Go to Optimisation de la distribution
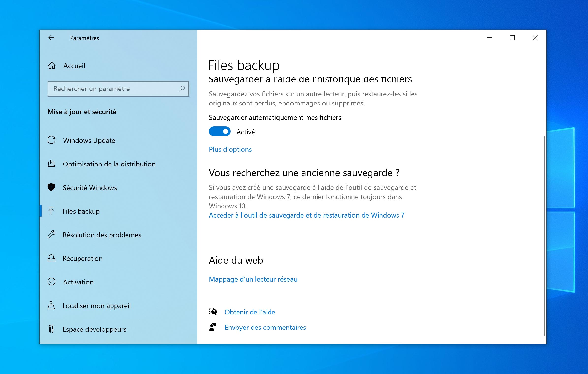Image resolution: width=588 pixels, height=374 pixels. (118, 164)
